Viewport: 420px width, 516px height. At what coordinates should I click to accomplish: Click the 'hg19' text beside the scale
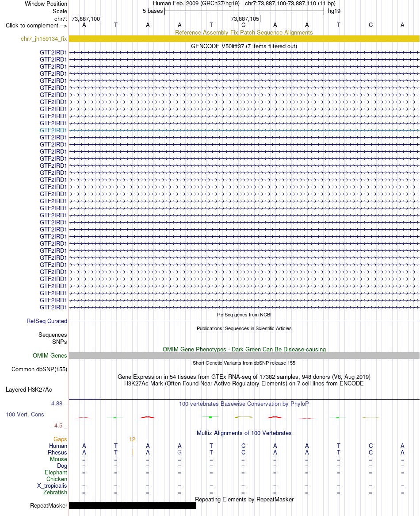click(x=334, y=11)
